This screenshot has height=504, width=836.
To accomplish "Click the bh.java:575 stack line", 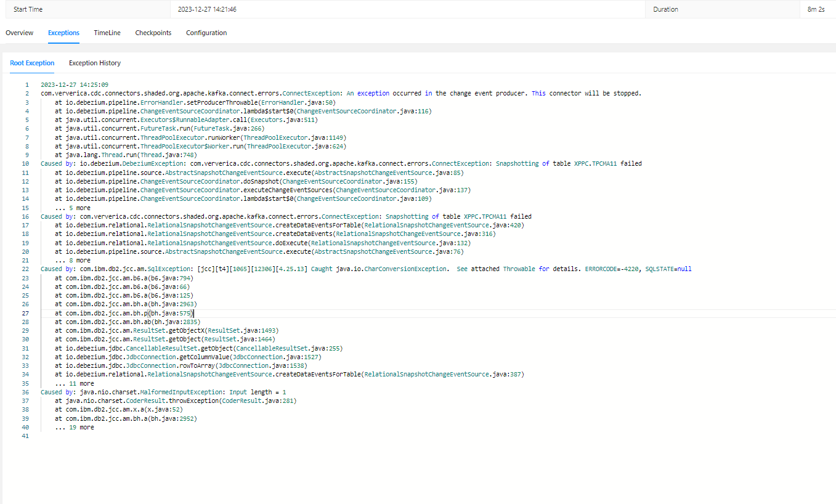I will click(124, 313).
